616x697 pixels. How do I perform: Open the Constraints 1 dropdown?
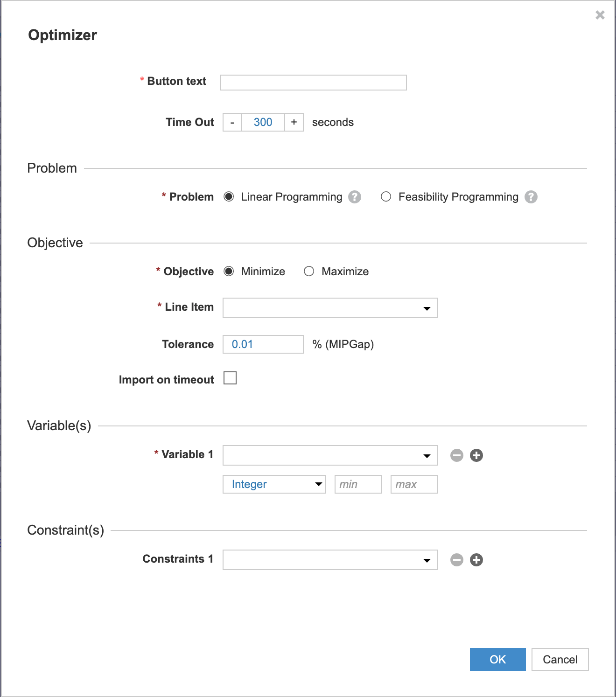330,560
